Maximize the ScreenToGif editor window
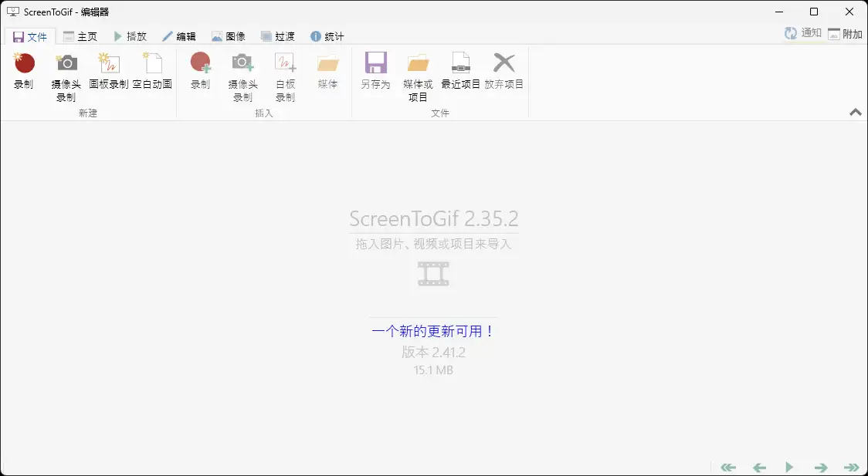This screenshot has height=476, width=868. pyautogui.click(x=814, y=12)
